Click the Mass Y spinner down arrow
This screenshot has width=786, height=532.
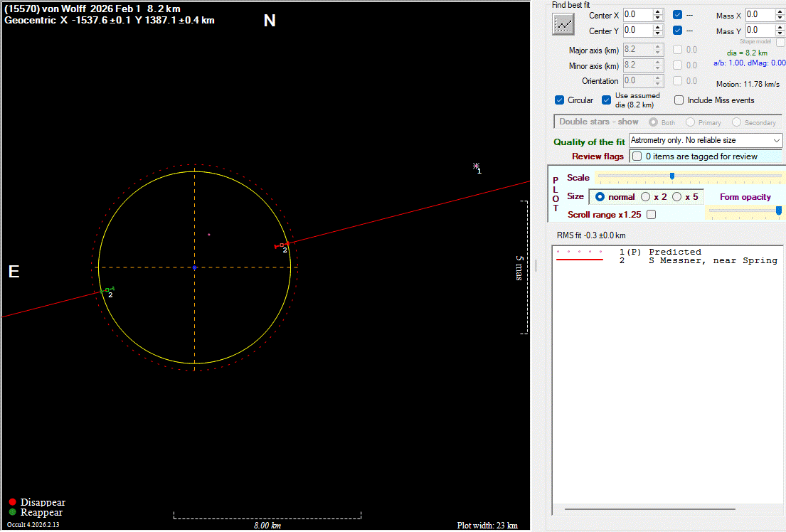[x=780, y=34]
